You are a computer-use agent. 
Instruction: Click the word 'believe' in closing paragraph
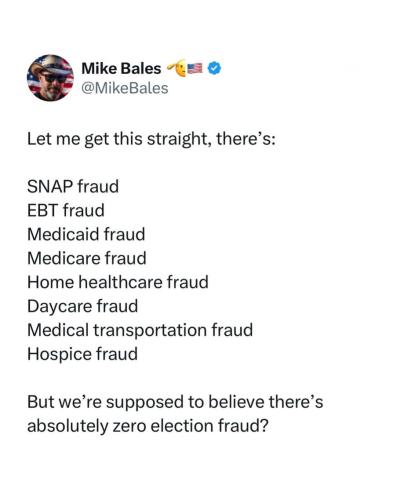coord(237,402)
